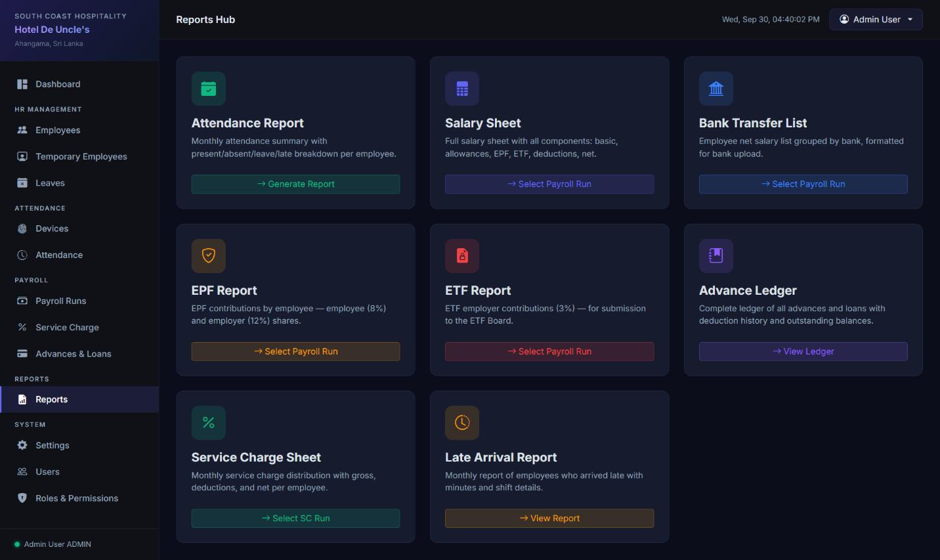Click the Attendance Report calendar-check card icon

[x=209, y=89]
